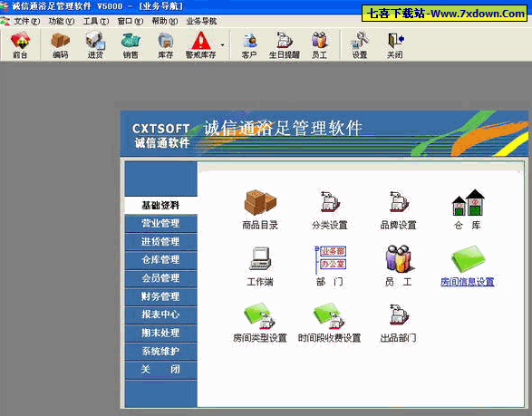The height and width of the screenshot is (416, 532).
Task: Open the 前台 front desk toolbar icon
Action: pos(20,44)
